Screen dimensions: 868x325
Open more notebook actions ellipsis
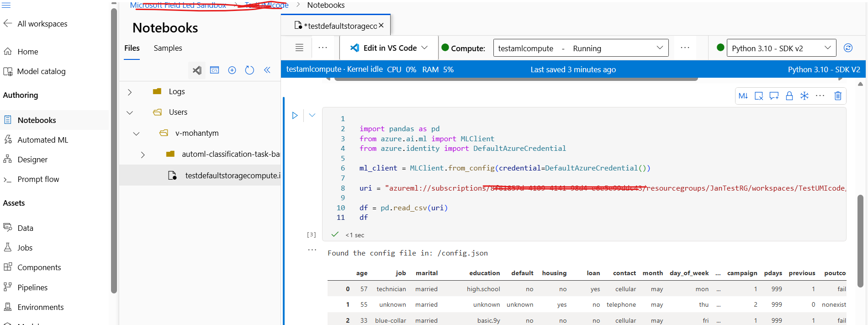click(x=323, y=48)
